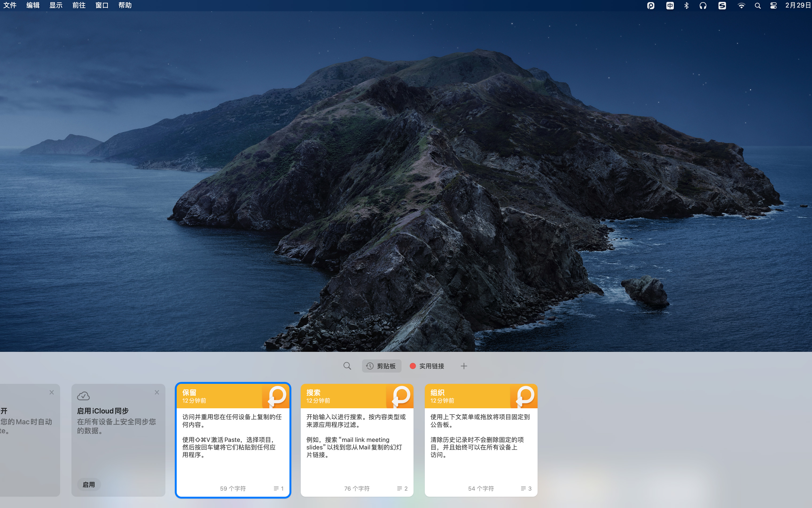Click text 在所有设备上安全同步您的数据

[117, 426]
